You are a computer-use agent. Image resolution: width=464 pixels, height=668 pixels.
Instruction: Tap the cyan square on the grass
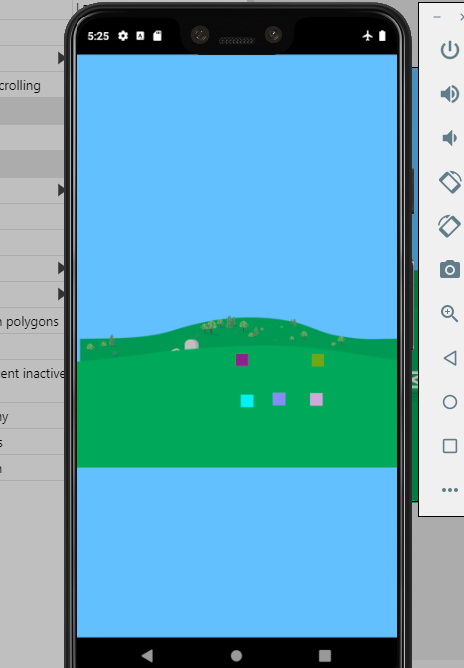click(247, 401)
